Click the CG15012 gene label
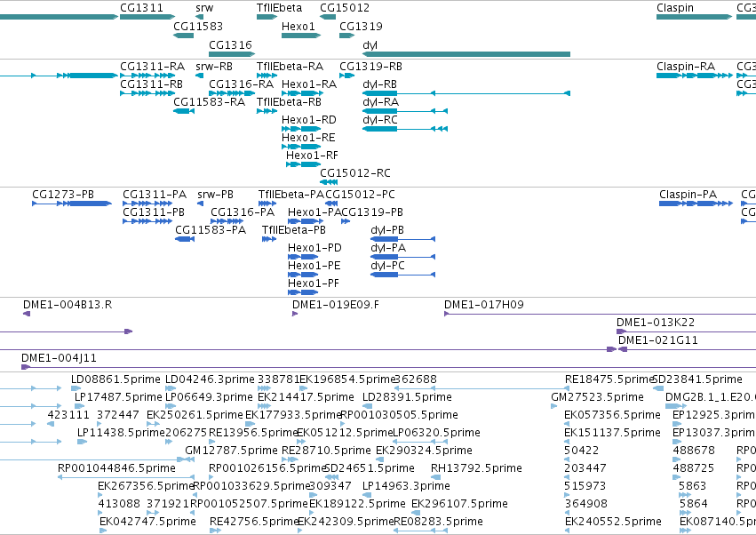The height and width of the screenshot is (535, 756). coord(345,8)
